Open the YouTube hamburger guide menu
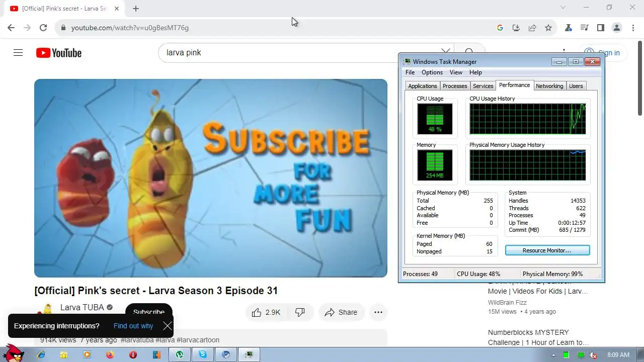Screen dimensions: 644x362 (18, 53)
